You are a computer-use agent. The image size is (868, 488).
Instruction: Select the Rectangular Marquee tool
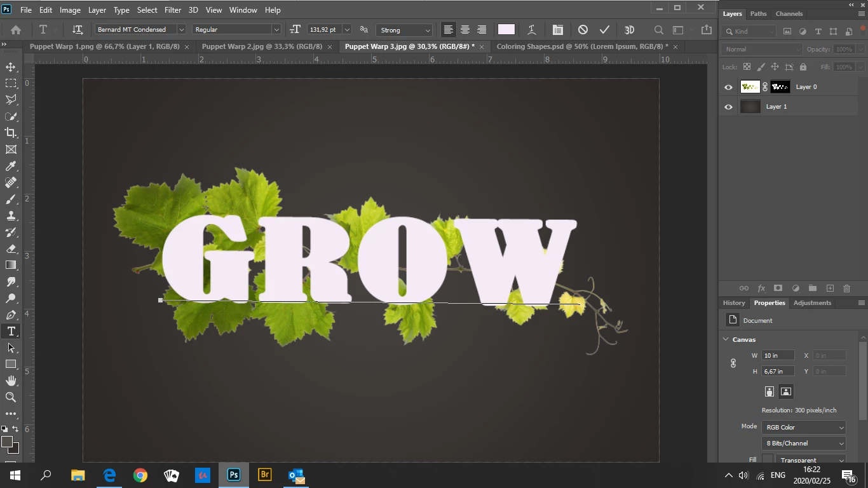[11, 83]
